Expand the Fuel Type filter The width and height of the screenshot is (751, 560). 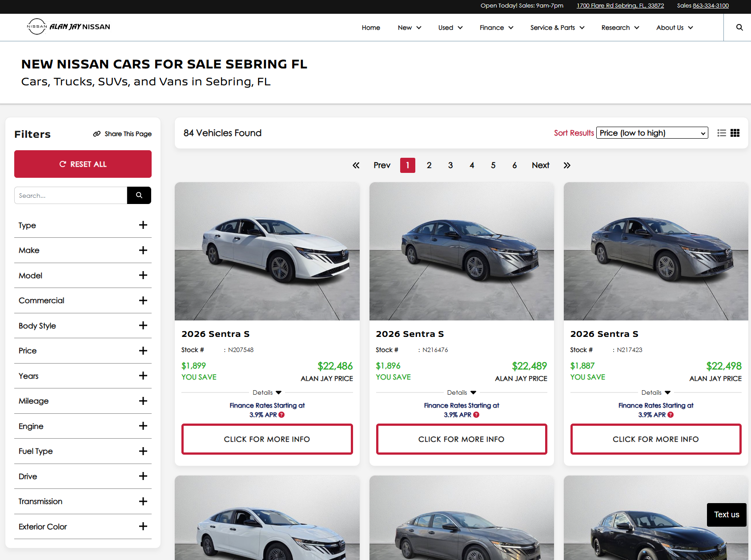[x=83, y=451]
